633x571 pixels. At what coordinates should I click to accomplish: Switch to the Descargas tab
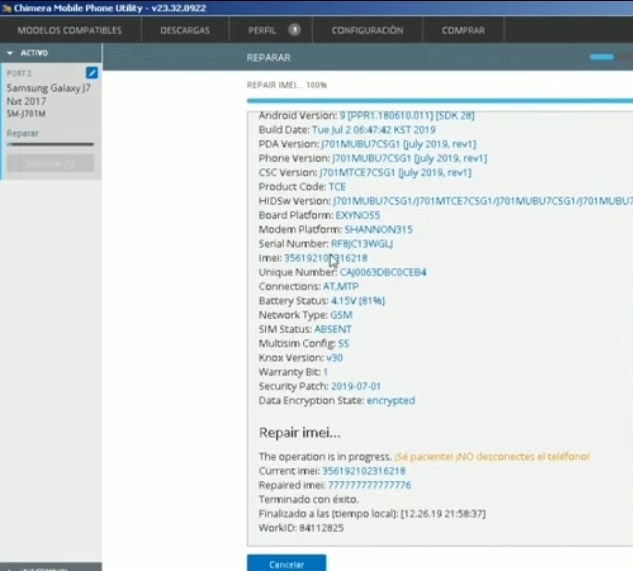pyautogui.click(x=185, y=30)
